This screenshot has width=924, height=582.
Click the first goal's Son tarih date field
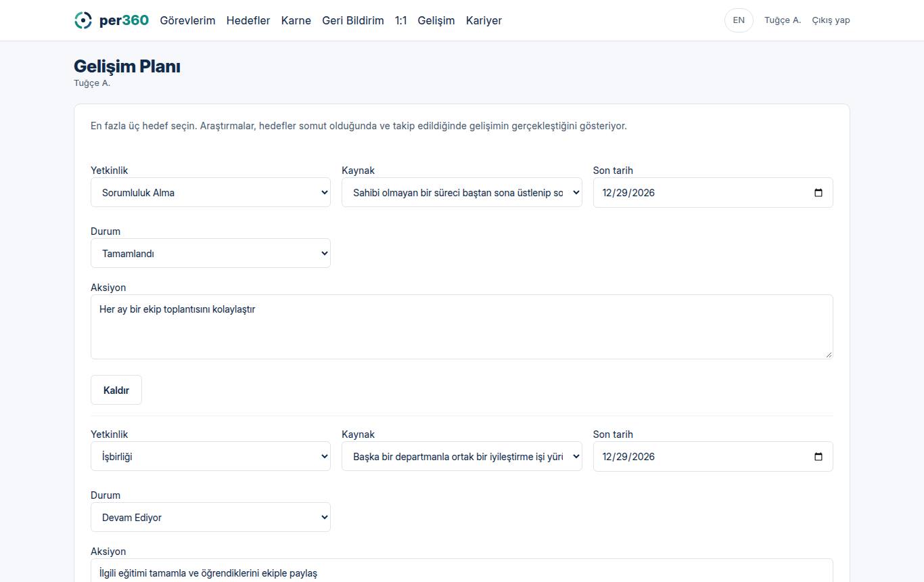tap(713, 192)
